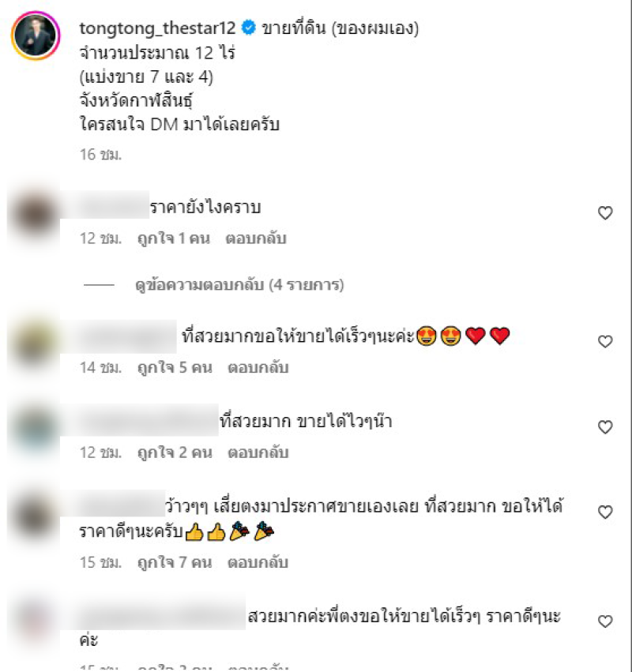Like the 'ราคายังไงคราบ' comment with heart
This screenshot has height=672, width=632.
click(605, 213)
